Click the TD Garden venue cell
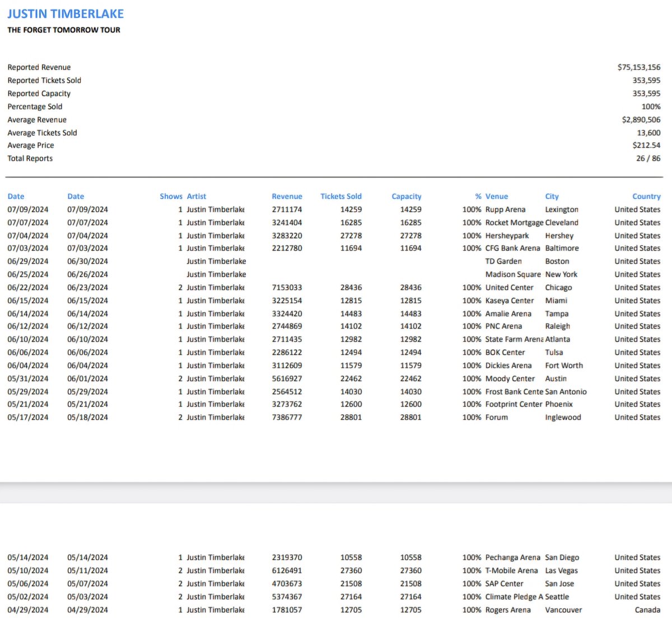This screenshot has height=624, width=672. click(503, 261)
